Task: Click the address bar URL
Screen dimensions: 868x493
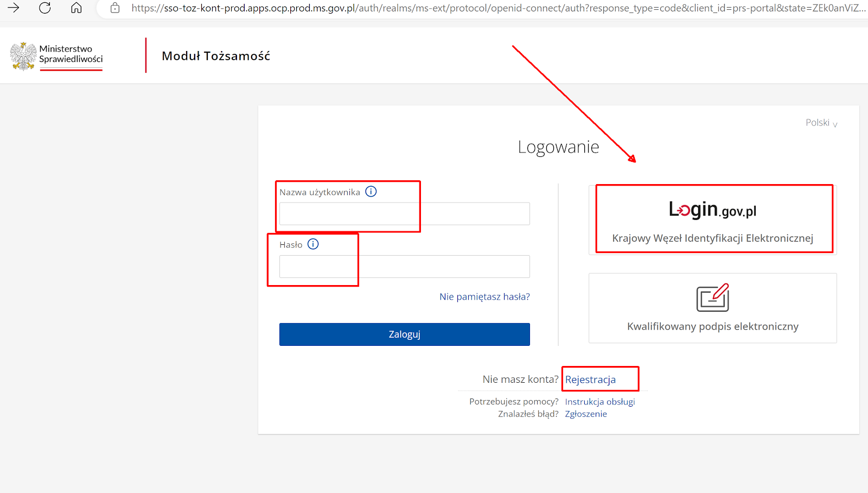Action: click(498, 8)
